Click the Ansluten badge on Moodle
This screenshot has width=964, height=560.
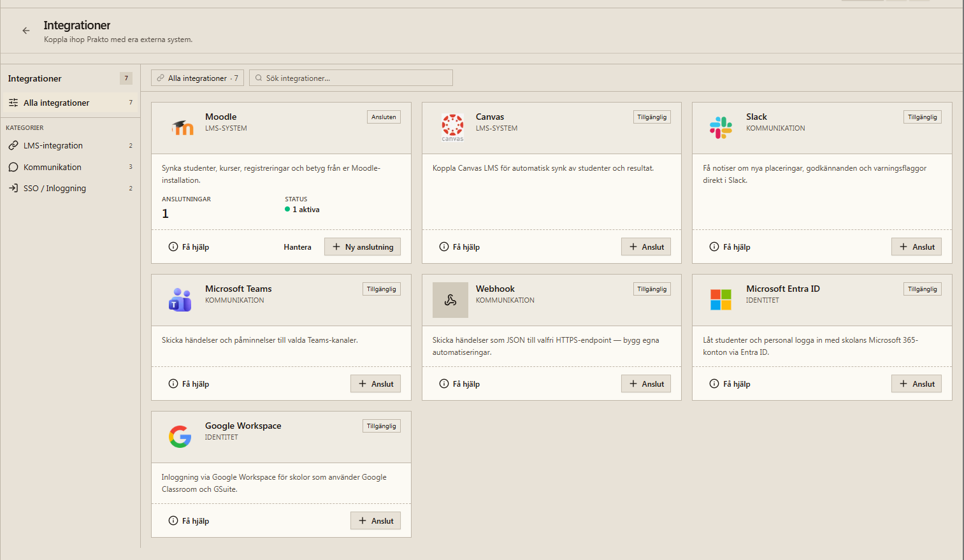pyautogui.click(x=384, y=117)
